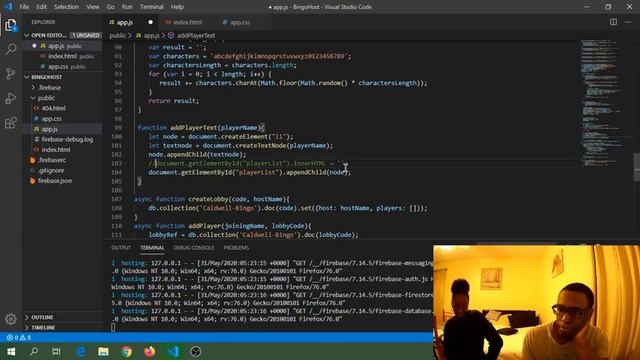Open the Source Control view
Viewport: 640px width, 360px height.
(11, 73)
